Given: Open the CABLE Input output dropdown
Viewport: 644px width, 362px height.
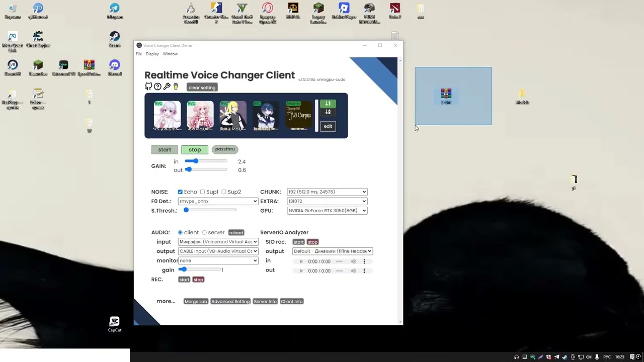Looking at the screenshot, I should [218, 251].
